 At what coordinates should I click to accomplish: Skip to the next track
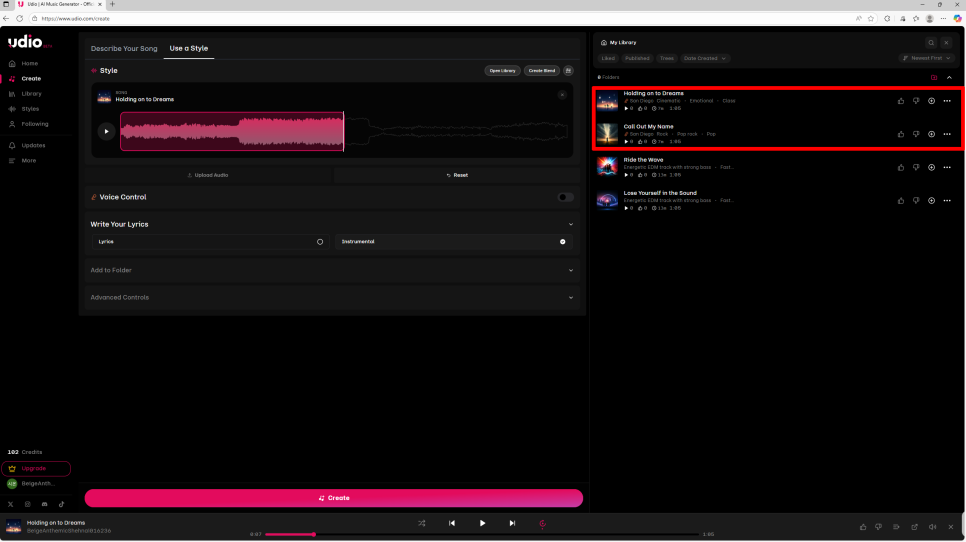click(512, 523)
